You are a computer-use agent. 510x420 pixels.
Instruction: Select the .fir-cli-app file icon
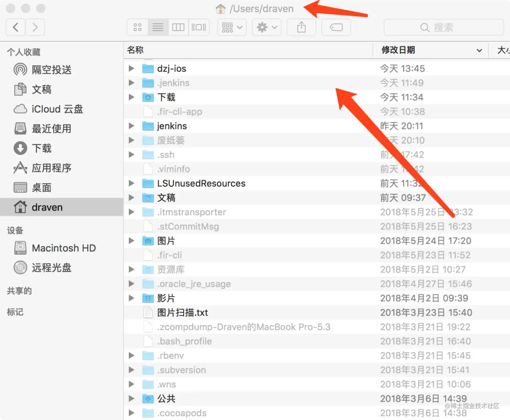148,111
